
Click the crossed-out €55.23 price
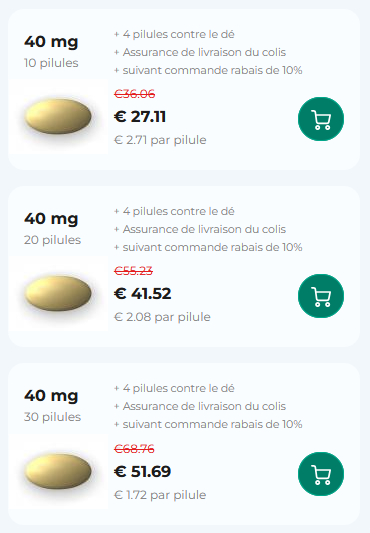[133, 271]
